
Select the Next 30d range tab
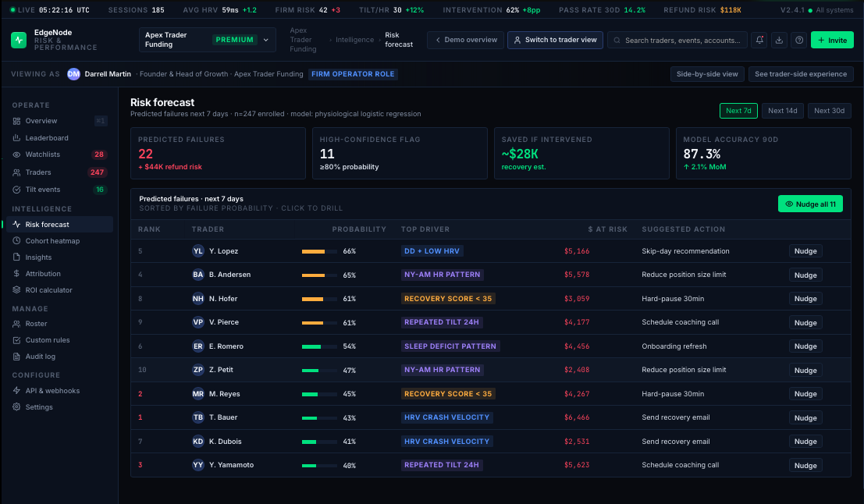pos(830,111)
